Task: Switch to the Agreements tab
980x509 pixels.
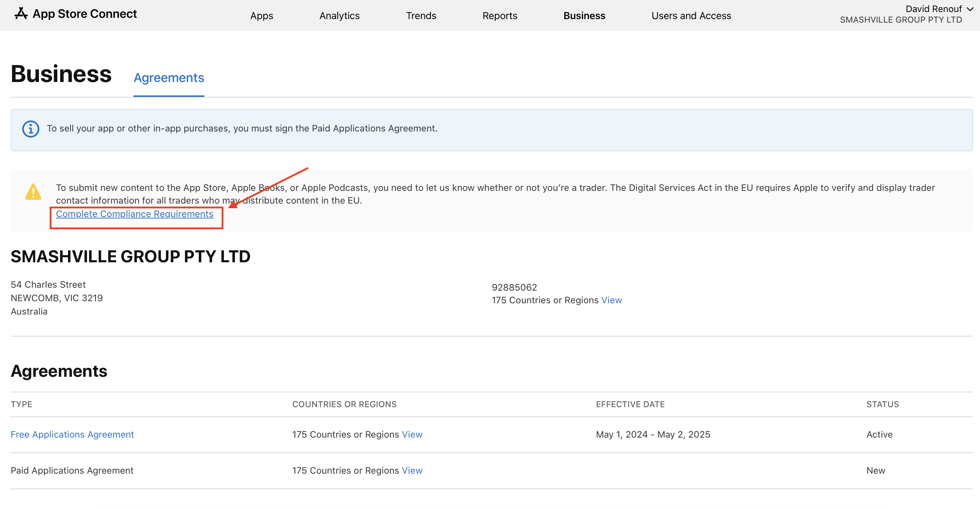Action: pos(169,77)
